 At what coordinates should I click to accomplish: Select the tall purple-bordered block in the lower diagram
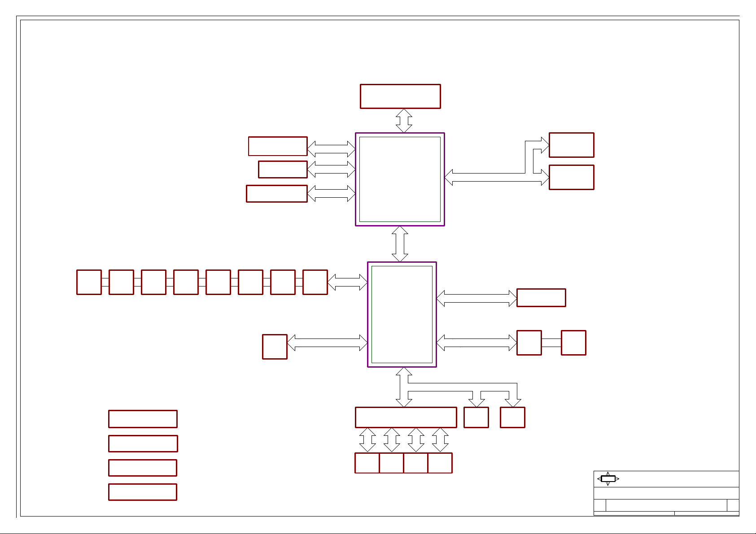(402, 314)
